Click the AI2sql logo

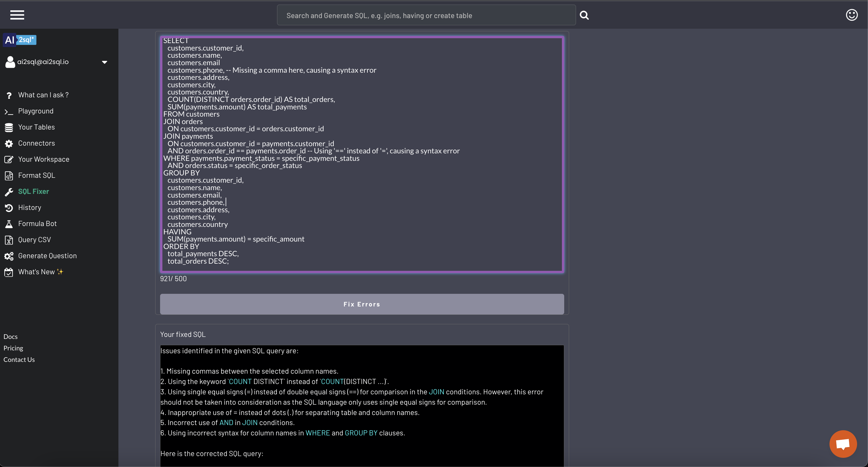click(20, 40)
